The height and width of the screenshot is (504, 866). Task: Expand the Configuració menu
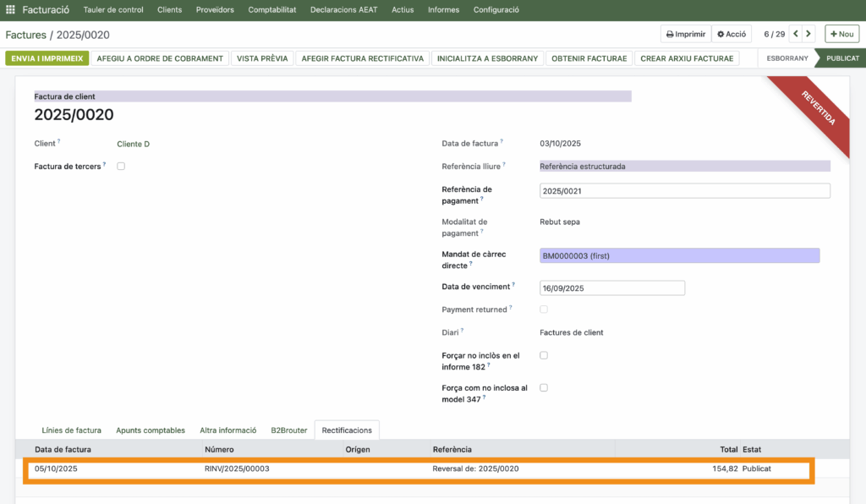tap(496, 10)
